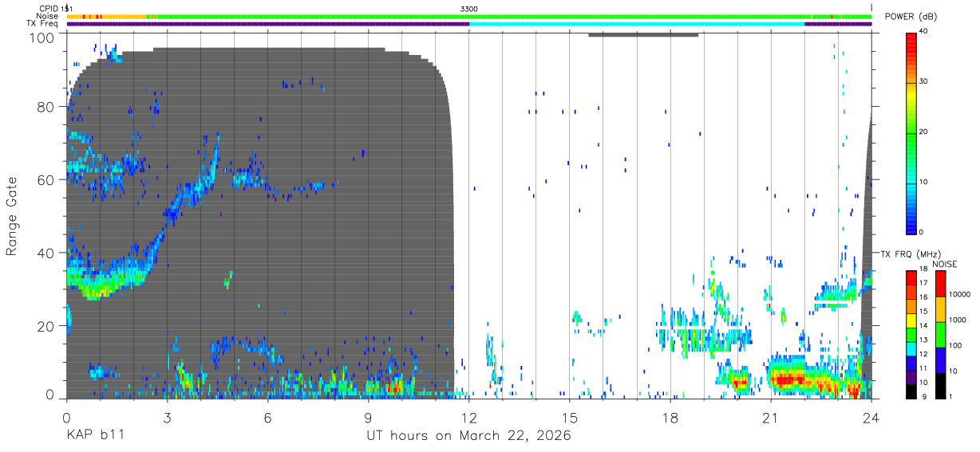Image resolution: width=980 pixels, height=452 pixels.
Task: Click the 'Range Gate' axis label
Action: 12,216
